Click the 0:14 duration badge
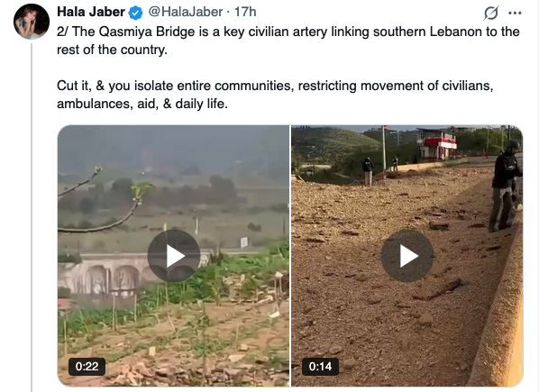539x392 pixels. point(320,367)
